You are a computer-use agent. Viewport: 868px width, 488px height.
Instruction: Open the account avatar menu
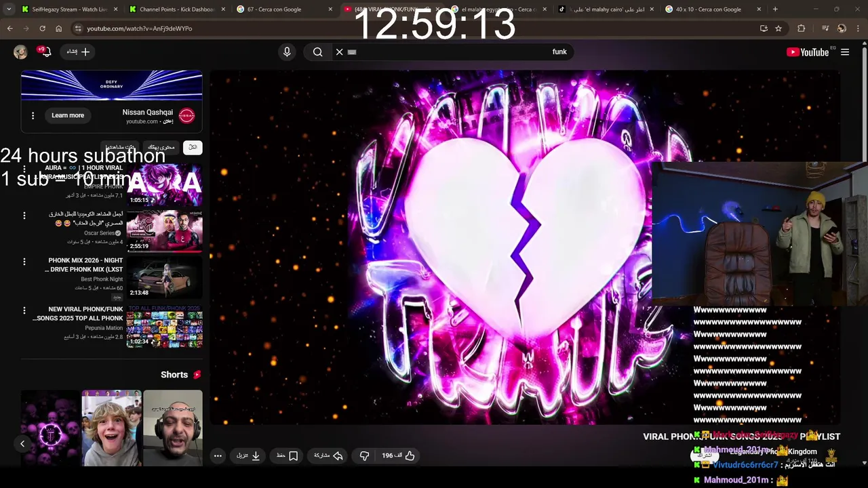point(20,52)
